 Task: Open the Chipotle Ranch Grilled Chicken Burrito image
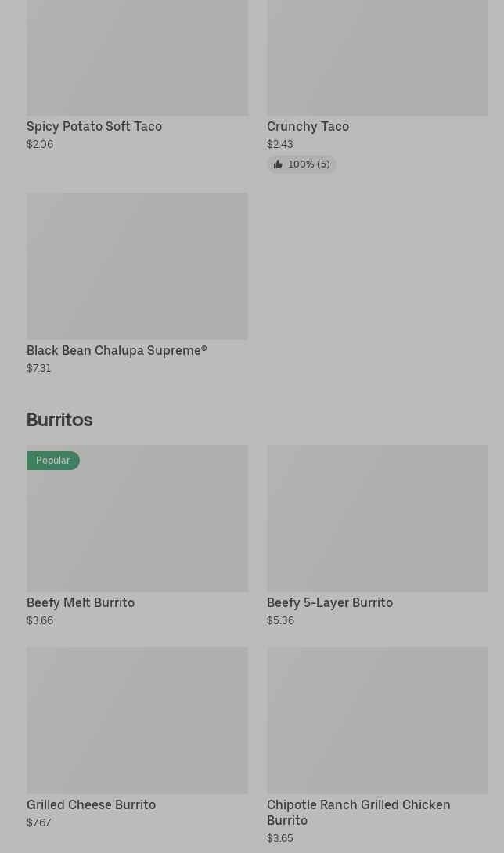[377, 720]
